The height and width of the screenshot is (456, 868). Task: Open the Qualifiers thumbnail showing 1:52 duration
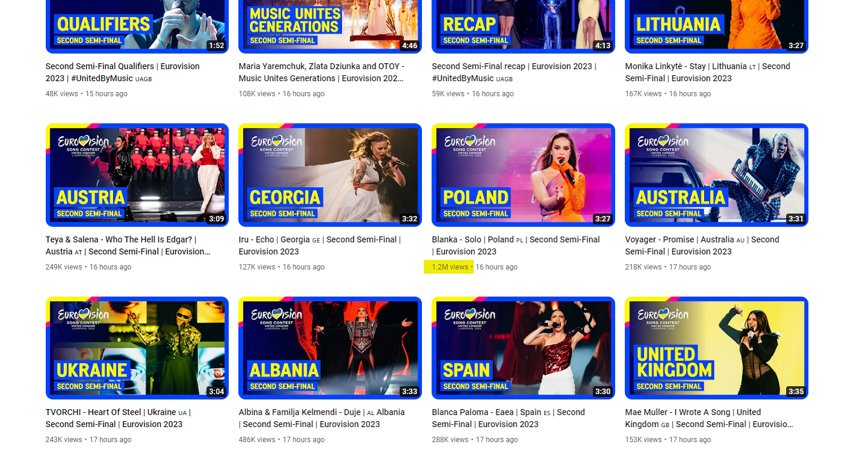pos(137,26)
